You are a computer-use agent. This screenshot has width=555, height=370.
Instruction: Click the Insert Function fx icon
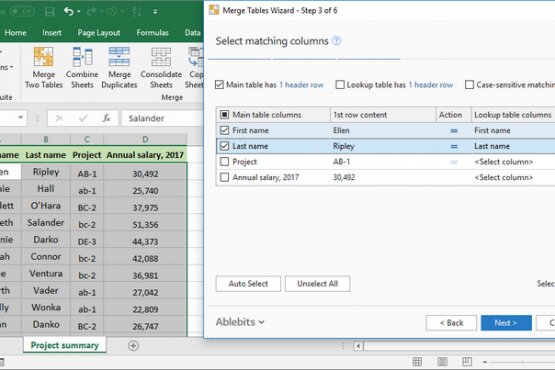point(106,118)
